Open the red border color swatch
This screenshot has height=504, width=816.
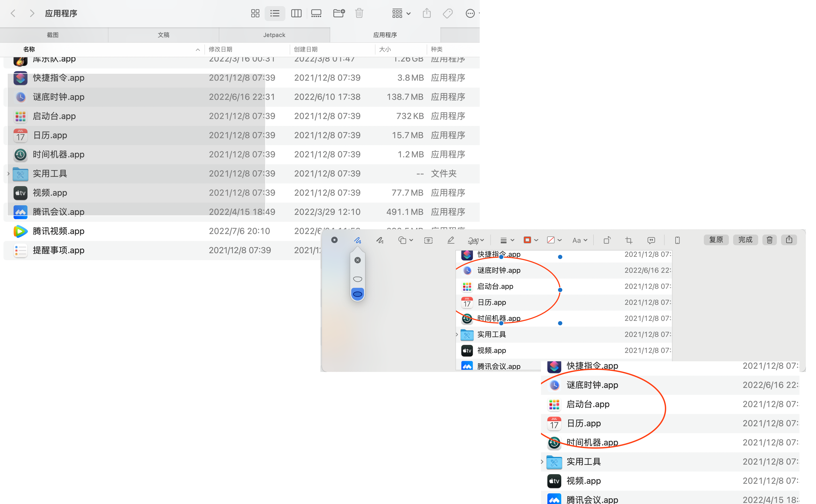pos(527,240)
